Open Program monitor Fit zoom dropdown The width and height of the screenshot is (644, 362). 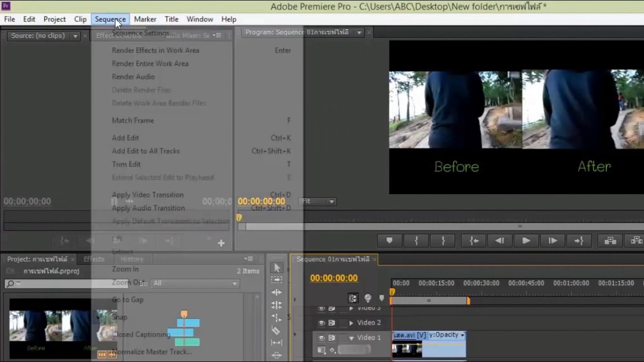click(x=318, y=201)
